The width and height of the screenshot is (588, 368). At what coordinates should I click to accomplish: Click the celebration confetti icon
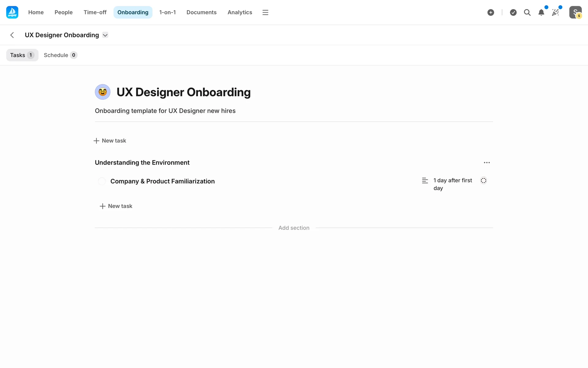[x=555, y=12]
